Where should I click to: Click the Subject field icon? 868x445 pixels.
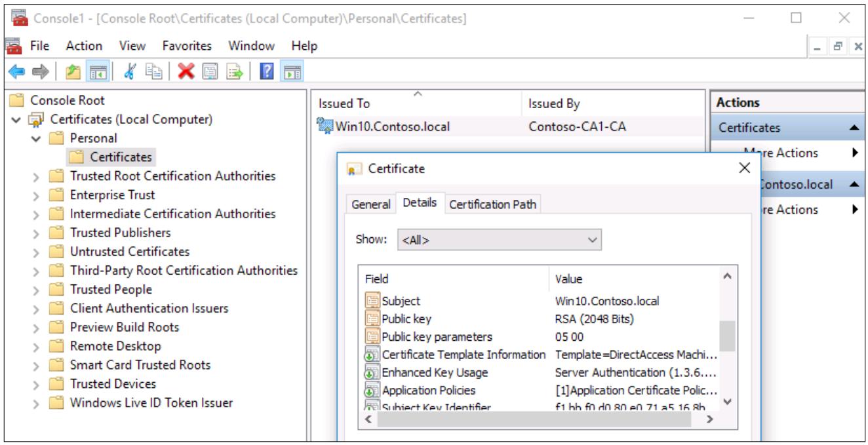pyautogui.click(x=372, y=301)
